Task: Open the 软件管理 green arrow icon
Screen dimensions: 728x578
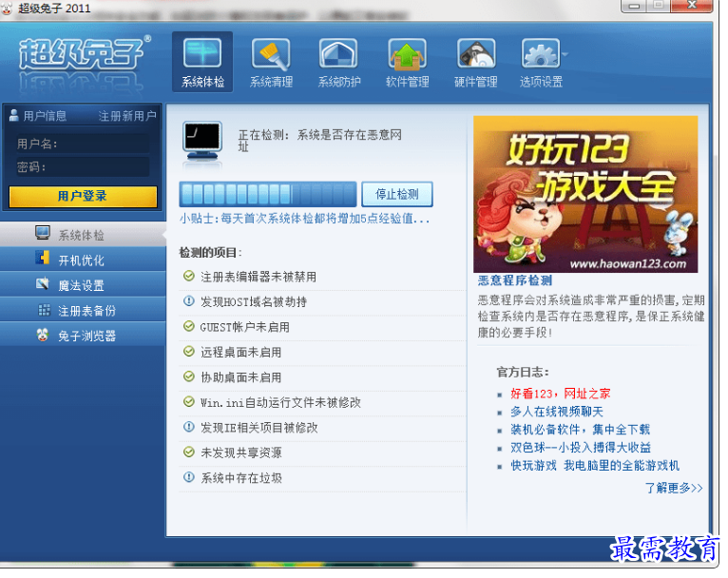Action: point(407,54)
